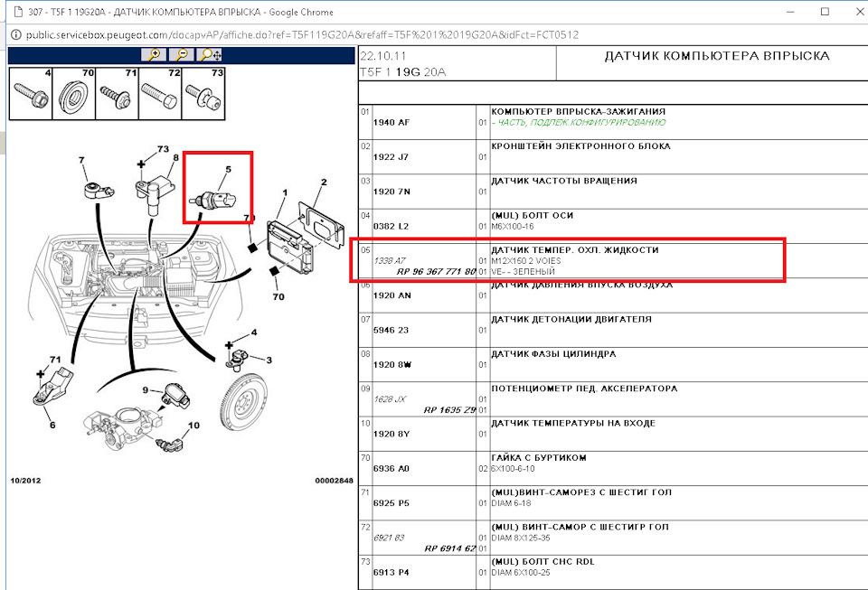Click part number 0382 L2
This screenshot has width=868, height=590.
click(391, 226)
